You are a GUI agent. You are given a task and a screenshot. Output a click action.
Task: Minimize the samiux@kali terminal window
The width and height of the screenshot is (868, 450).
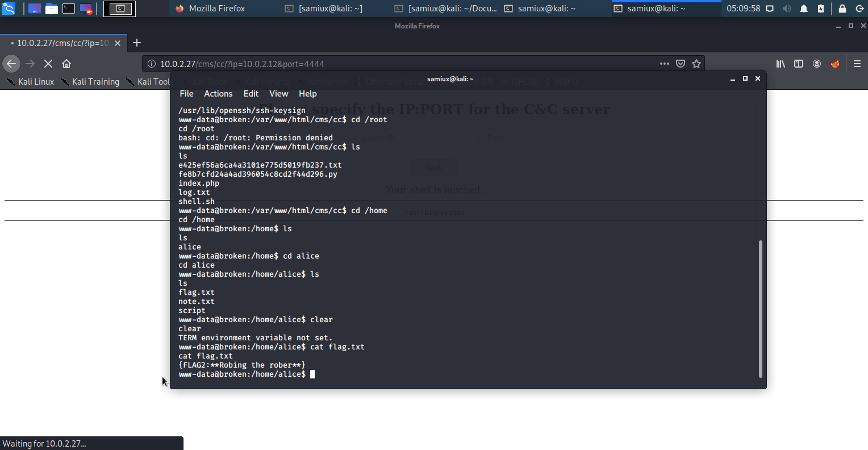(733, 79)
